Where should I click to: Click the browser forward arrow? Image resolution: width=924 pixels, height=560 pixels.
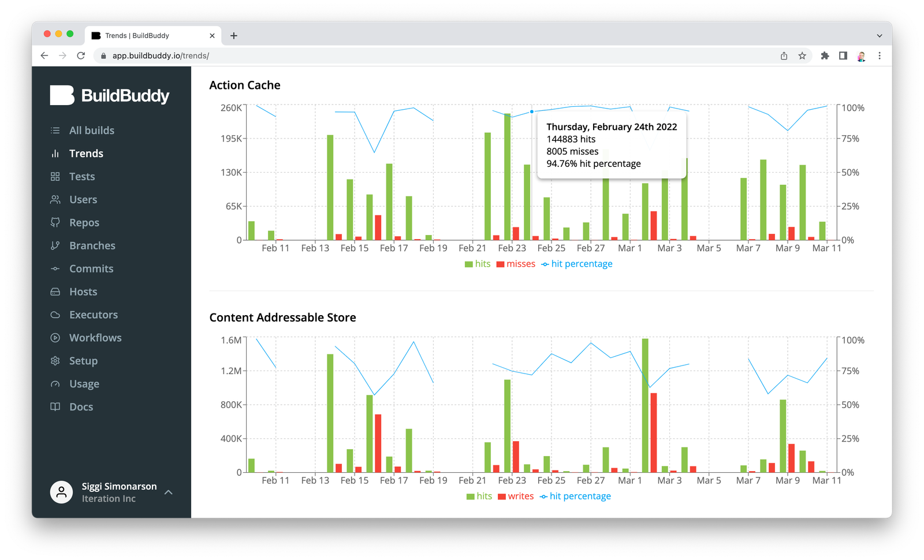pos(63,55)
